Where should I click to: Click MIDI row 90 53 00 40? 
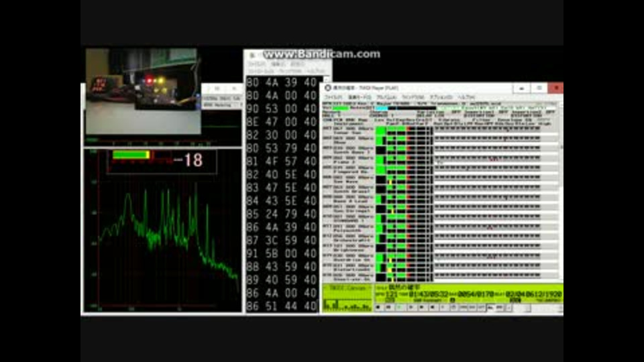click(281, 109)
